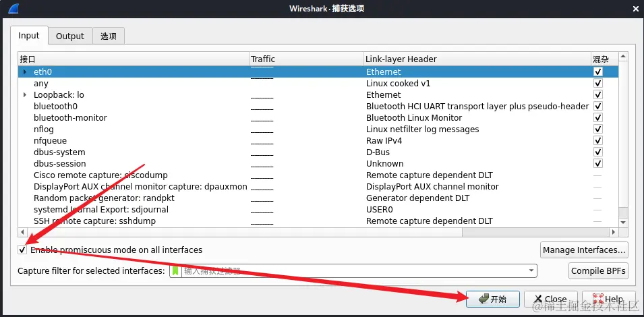This screenshot has height=317, width=644.
Task: Click the Compile BPFs button
Action: point(598,270)
